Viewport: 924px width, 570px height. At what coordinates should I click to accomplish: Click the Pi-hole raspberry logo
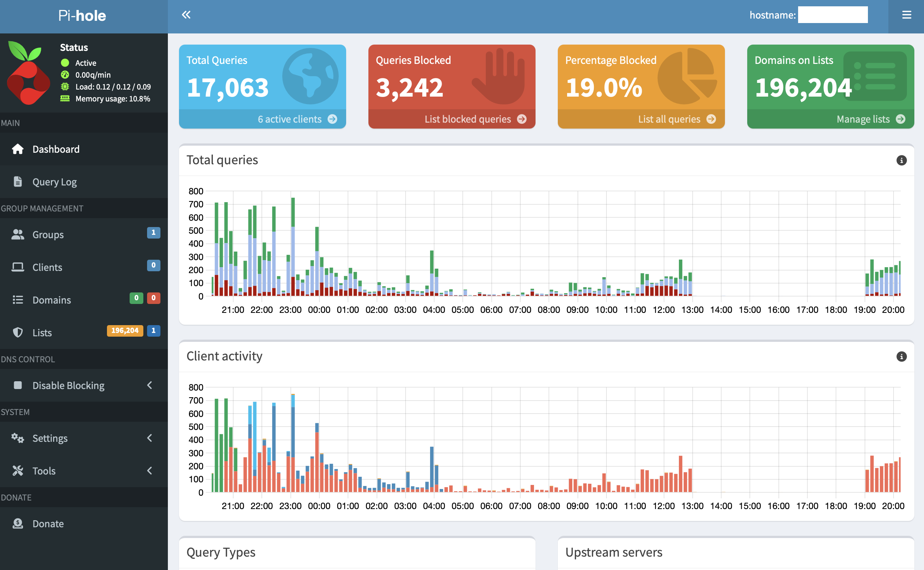click(28, 72)
